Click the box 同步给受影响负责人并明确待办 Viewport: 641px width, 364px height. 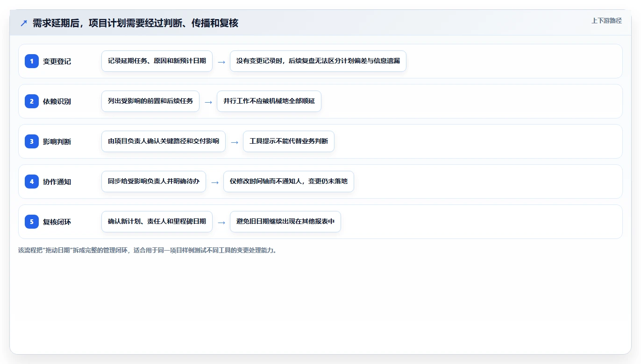click(154, 182)
